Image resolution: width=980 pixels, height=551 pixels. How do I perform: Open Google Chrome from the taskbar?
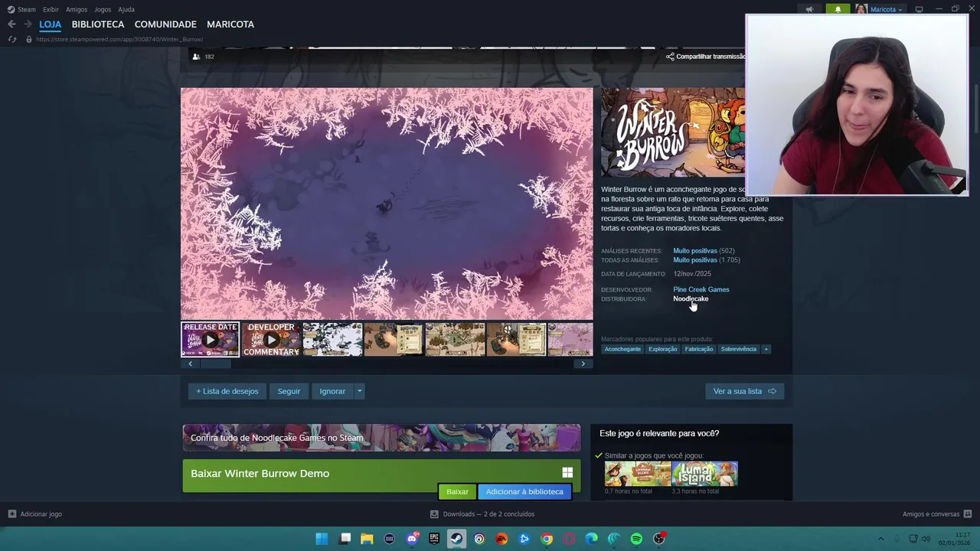click(x=547, y=539)
